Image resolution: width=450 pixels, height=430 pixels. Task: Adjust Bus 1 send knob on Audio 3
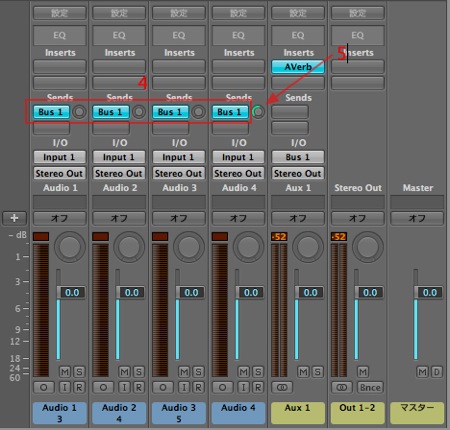click(198, 112)
